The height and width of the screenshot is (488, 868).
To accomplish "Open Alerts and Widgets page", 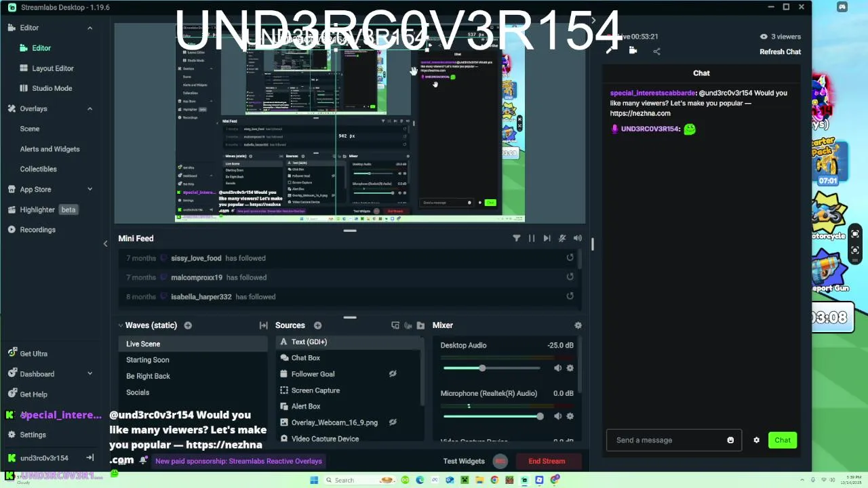I will click(x=50, y=149).
